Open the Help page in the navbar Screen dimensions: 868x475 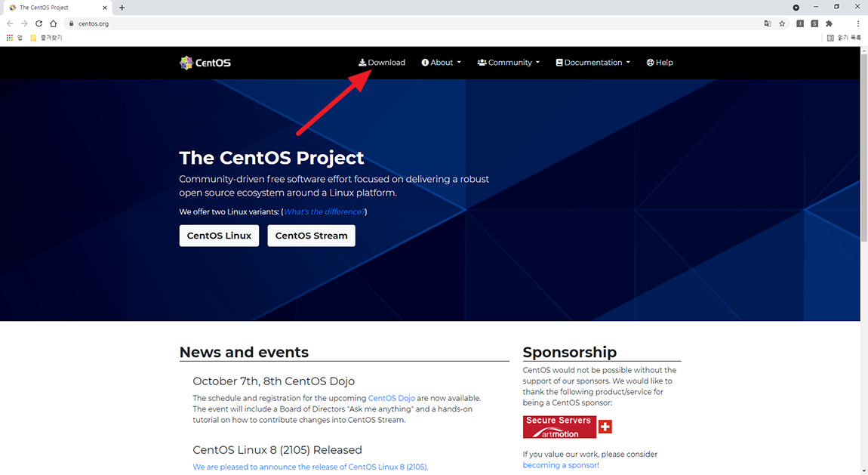coord(660,63)
